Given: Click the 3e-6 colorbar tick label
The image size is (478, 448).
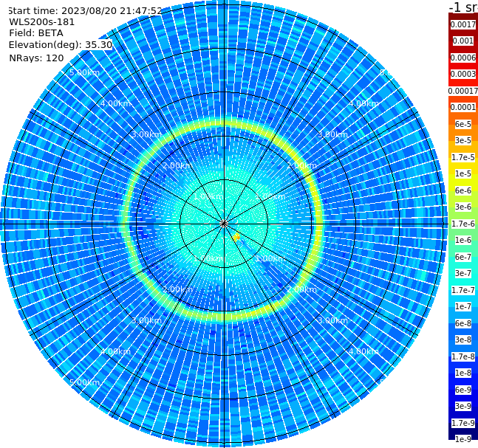Looking at the screenshot, I should (463, 207).
